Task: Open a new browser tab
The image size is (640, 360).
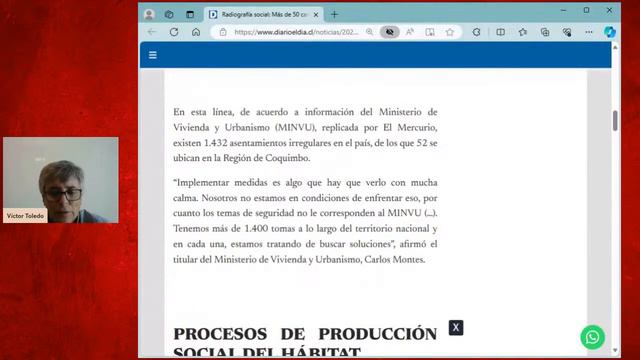Action: (x=334, y=15)
